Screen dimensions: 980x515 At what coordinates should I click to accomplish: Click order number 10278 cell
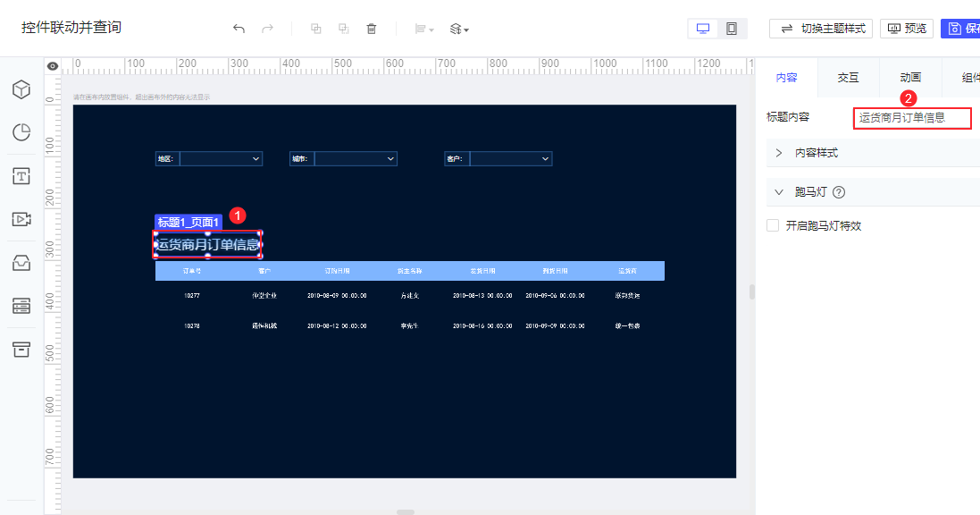tap(192, 326)
